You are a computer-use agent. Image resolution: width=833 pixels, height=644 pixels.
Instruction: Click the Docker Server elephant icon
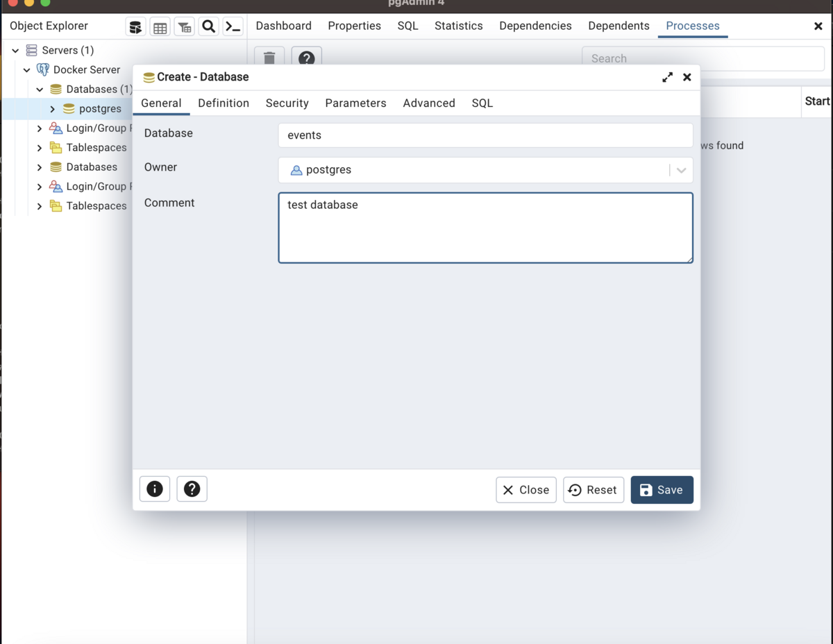tap(43, 70)
